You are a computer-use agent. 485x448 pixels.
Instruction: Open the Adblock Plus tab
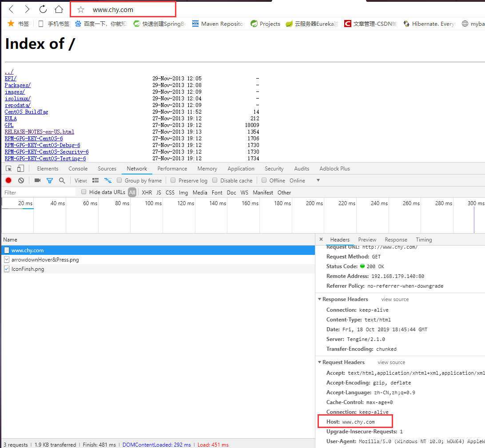click(x=335, y=169)
